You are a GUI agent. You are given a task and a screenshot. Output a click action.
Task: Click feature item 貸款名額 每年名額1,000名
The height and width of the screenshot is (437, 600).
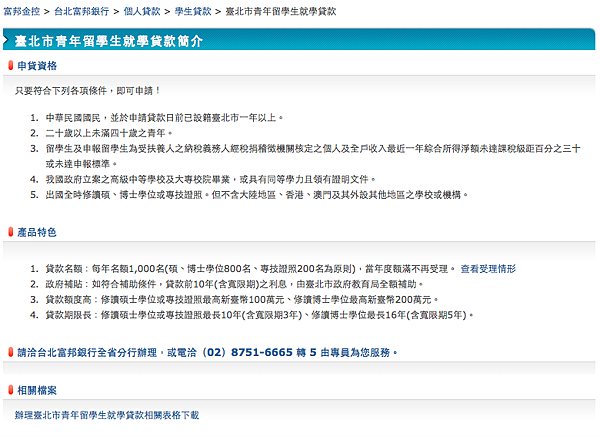tap(250, 269)
